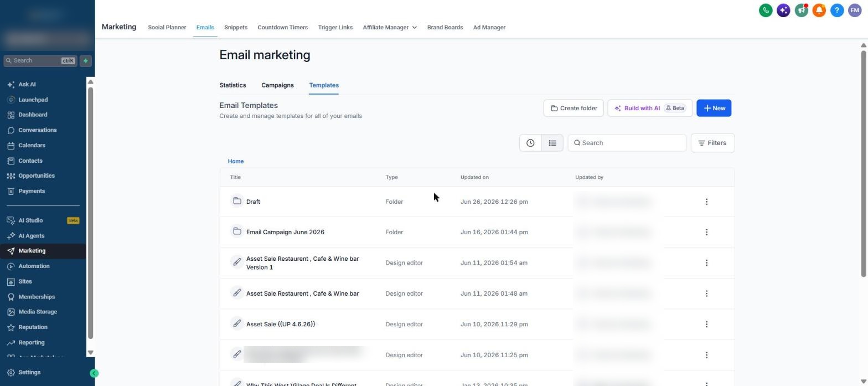This screenshot has height=386, width=868.
Task: Switch to the Campaigns tab
Action: 277,85
